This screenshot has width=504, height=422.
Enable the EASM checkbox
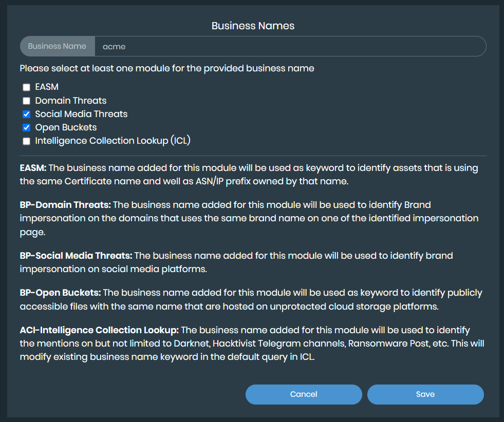[x=26, y=87]
